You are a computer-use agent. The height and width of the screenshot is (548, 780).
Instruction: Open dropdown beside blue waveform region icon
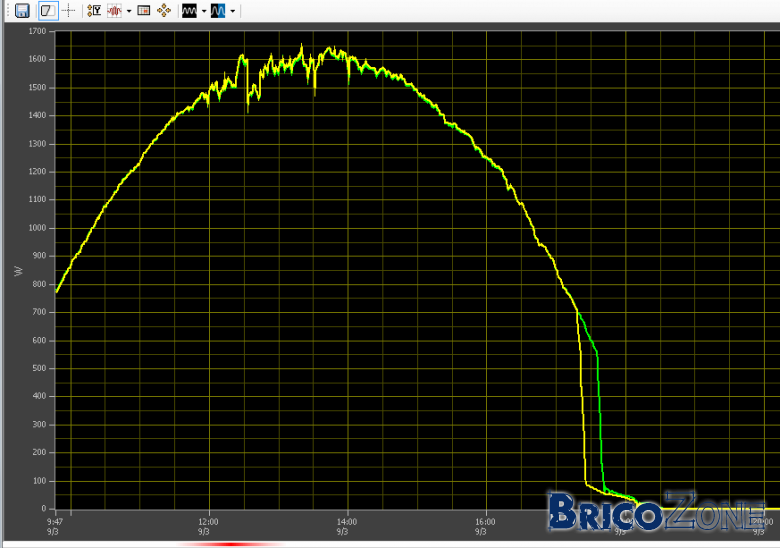point(232,11)
